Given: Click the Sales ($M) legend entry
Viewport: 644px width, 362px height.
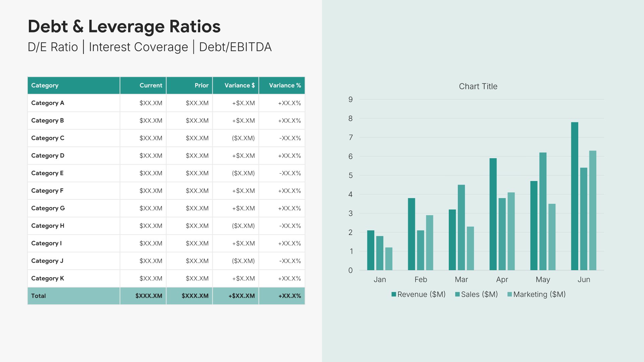Looking at the screenshot, I should click(479, 294).
